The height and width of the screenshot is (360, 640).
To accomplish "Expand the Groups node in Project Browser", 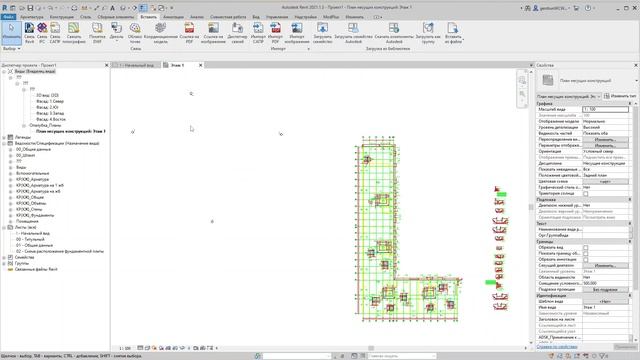I will (x=4, y=264).
